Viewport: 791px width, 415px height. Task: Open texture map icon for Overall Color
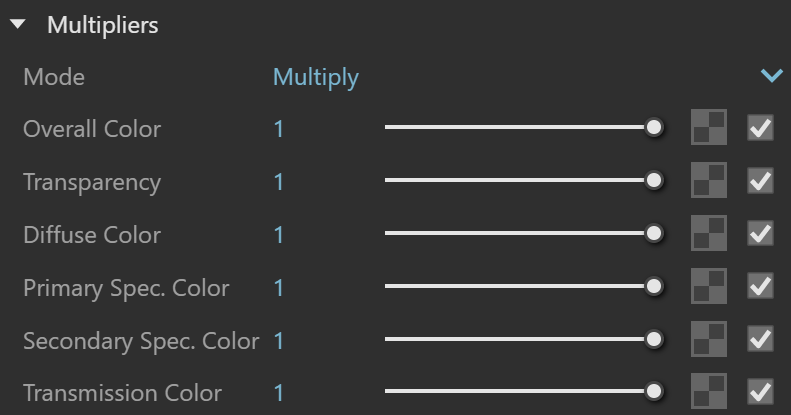click(709, 127)
